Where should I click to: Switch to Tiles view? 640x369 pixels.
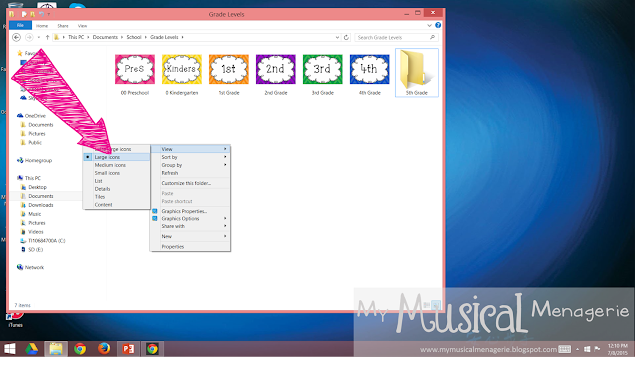tap(116, 197)
